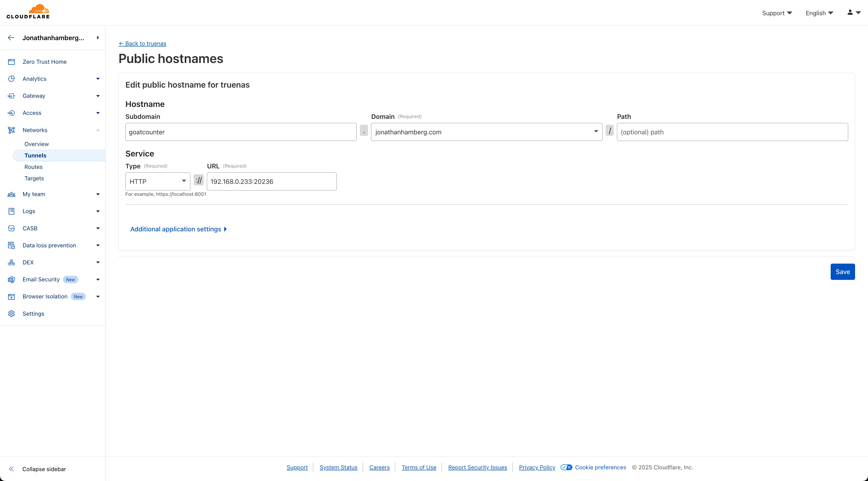Open the English language dropdown
The width and height of the screenshot is (868, 481).
819,13
